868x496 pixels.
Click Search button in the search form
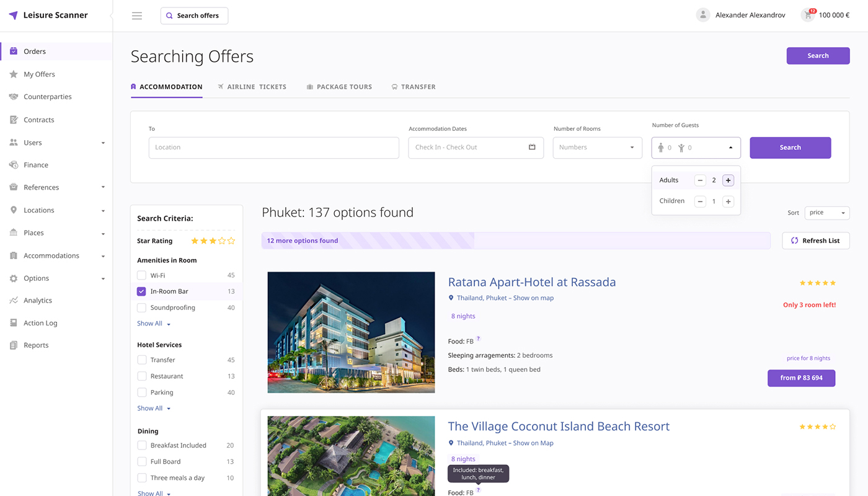(x=790, y=148)
